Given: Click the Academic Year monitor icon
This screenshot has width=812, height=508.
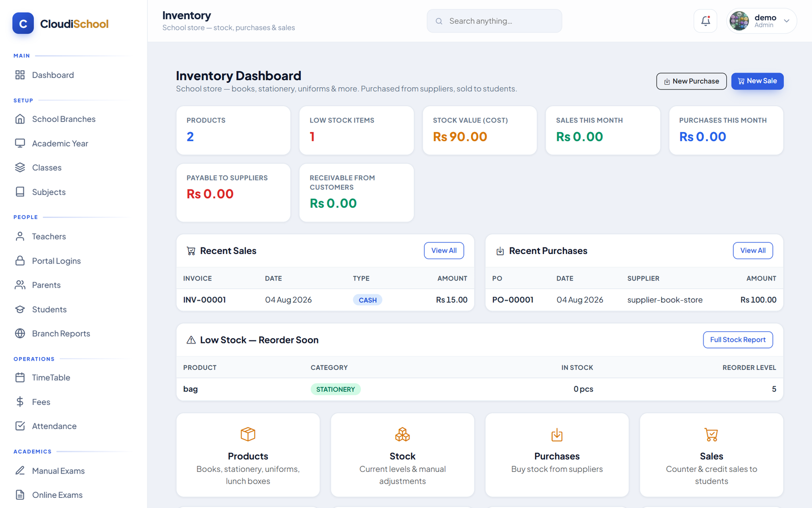Looking at the screenshot, I should point(20,143).
